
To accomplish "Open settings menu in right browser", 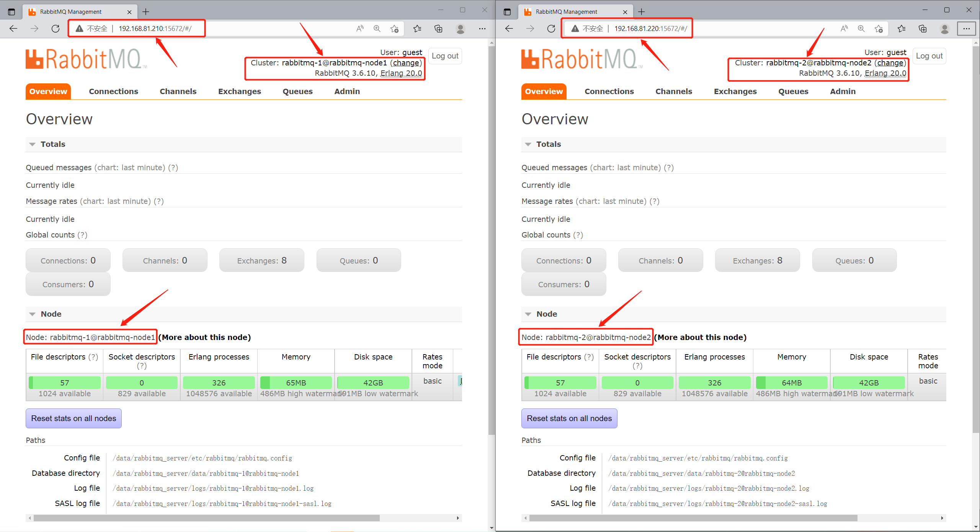I will tap(966, 29).
